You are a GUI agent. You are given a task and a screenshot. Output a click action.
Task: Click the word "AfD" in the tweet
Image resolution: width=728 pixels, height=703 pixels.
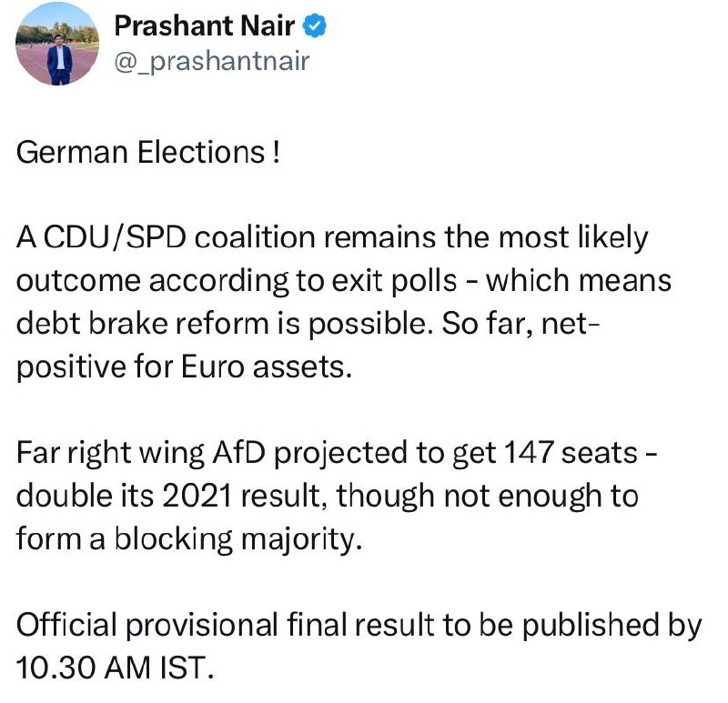[x=239, y=452]
